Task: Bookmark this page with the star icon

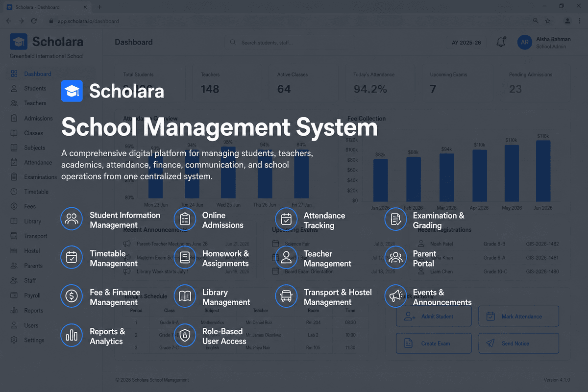Action: click(x=547, y=21)
